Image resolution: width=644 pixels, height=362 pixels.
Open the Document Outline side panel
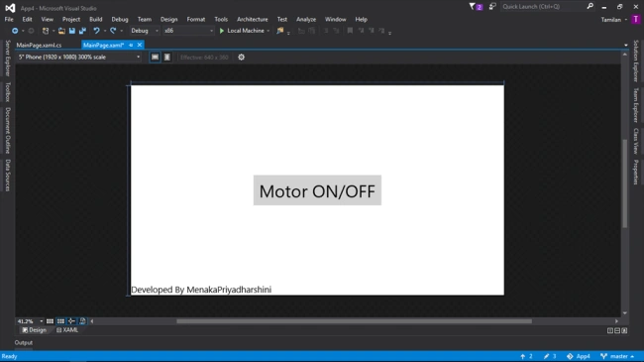[x=7, y=130]
